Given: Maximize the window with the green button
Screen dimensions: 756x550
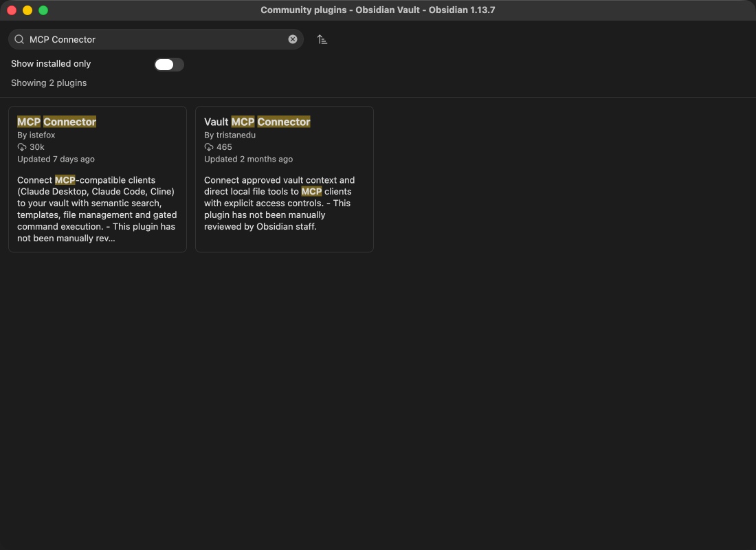Looking at the screenshot, I should click(x=43, y=10).
